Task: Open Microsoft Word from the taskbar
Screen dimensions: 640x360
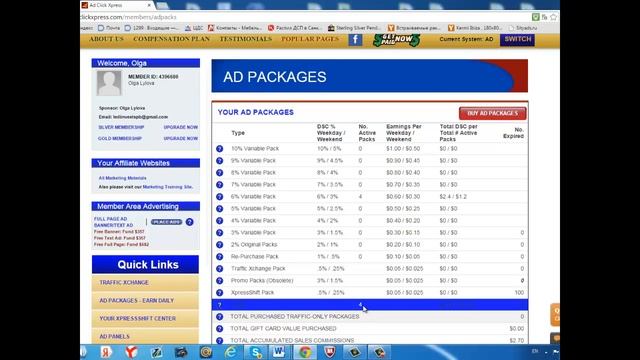Action: click(280, 352)
